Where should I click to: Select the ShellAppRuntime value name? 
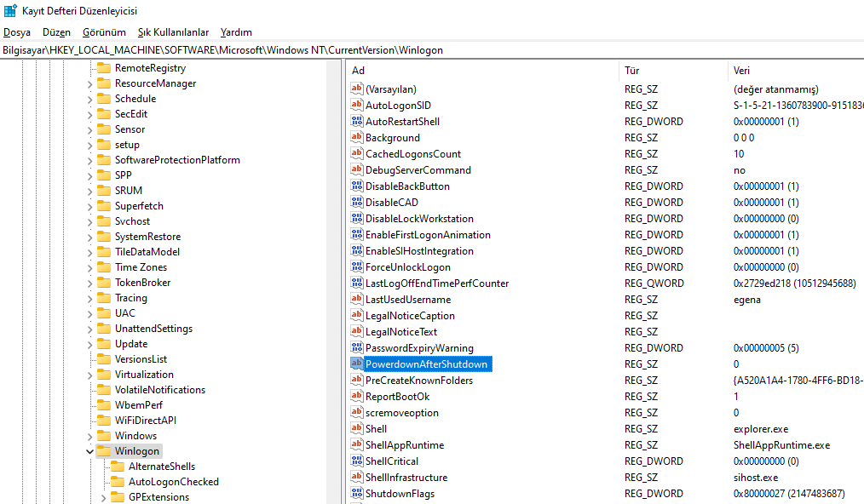point(405,445)
